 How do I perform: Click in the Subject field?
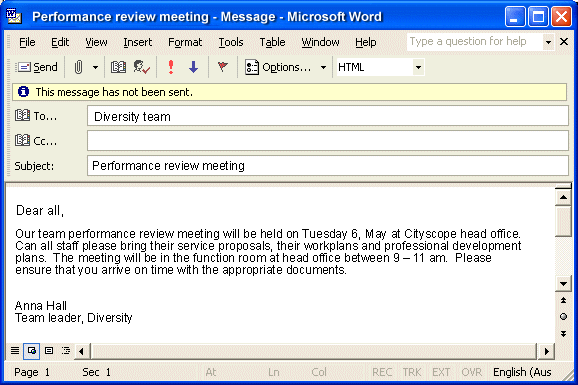(328, 165)
